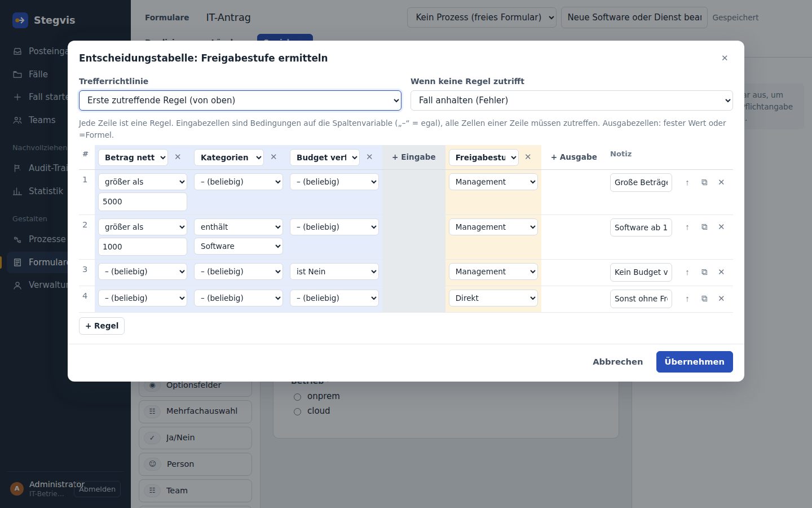Duplicate rule 3 using copy icon
812x508 pixels.
pyautogui.click(x=704, y=272)
